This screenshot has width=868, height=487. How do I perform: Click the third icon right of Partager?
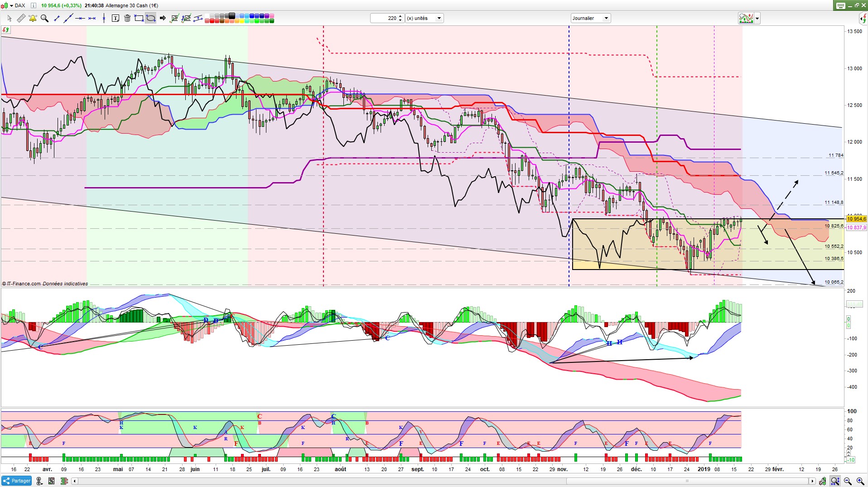(x=64, y=481)
